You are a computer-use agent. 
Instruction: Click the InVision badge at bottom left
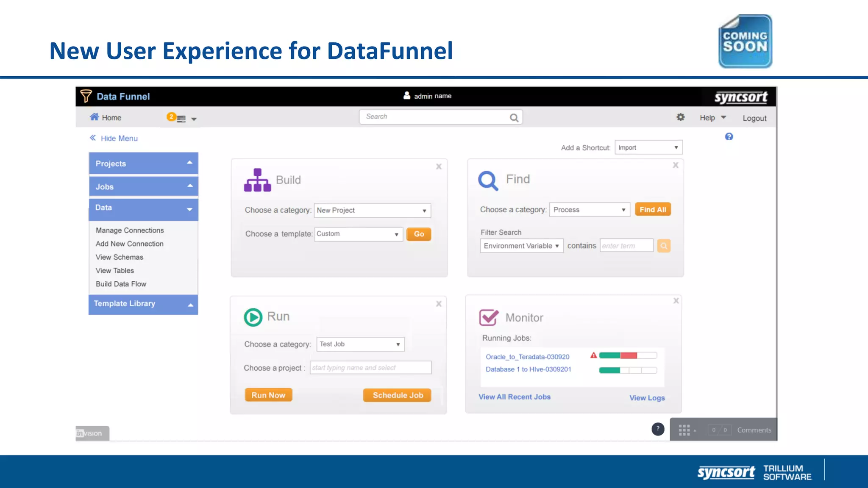[92, 433]
